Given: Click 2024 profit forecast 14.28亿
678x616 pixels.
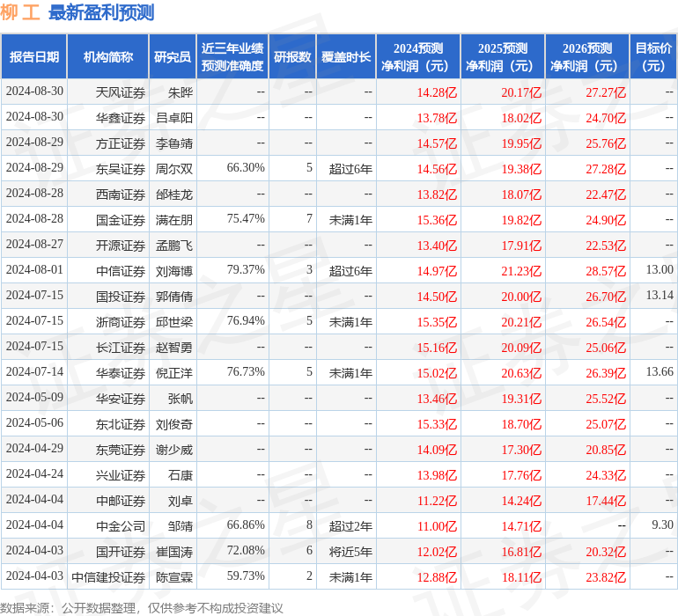Looking at the screenshot, I should click(x=437, y=92).
